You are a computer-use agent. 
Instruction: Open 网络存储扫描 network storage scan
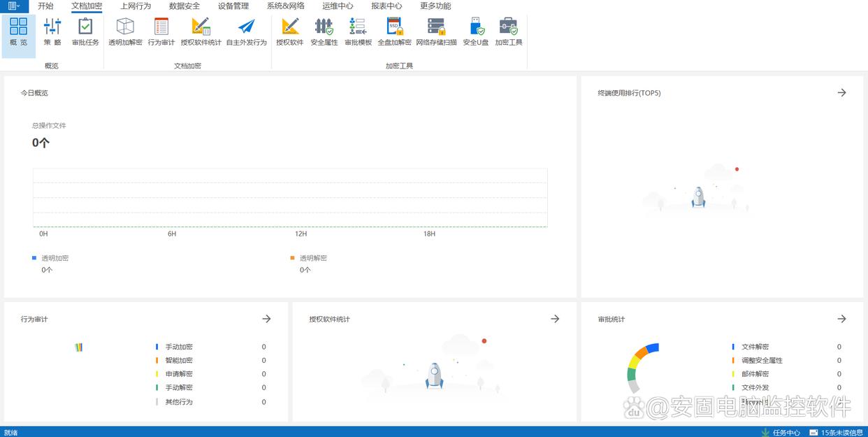click(436, 31)
